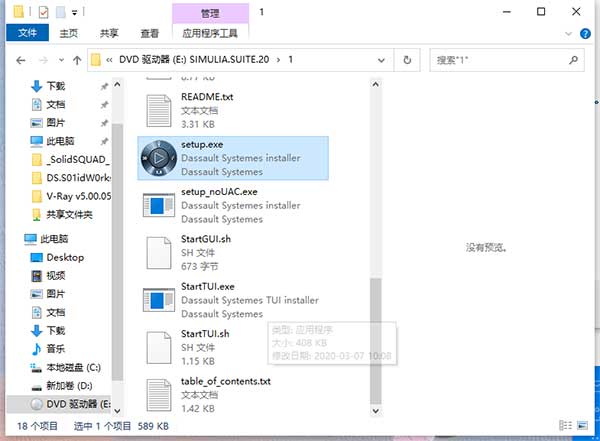This screenshot has height=441, width=600.
Task: Switch to the 主页 ribbon tab
Action: click(x=69, y=33)
